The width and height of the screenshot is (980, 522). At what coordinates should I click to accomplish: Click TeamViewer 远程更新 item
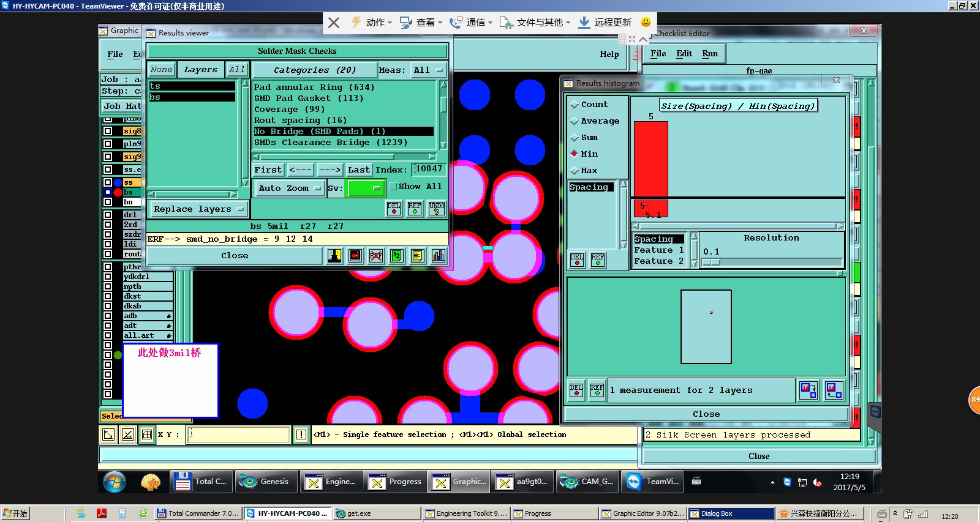pyautogui.click(x=605, y=23)
